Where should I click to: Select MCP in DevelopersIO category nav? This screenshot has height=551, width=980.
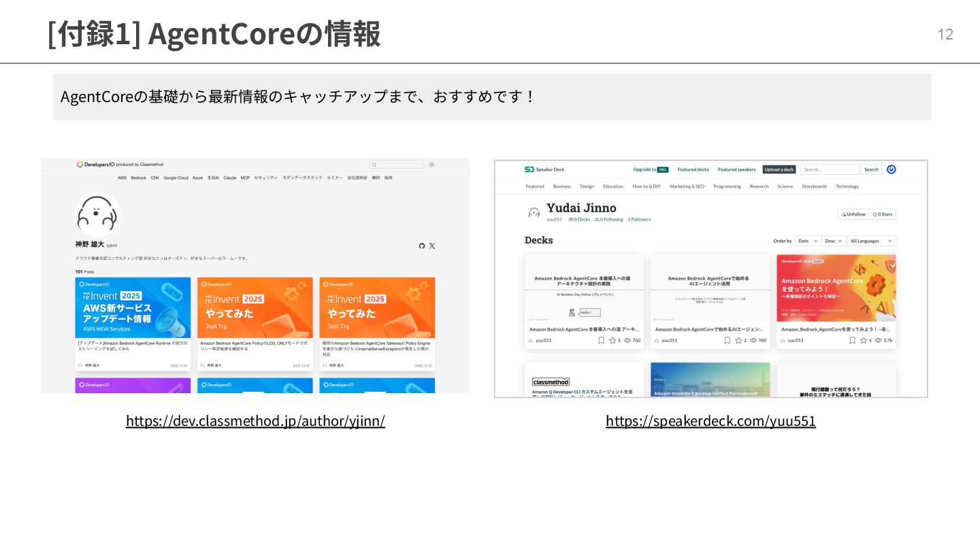[x=245, y=178]
